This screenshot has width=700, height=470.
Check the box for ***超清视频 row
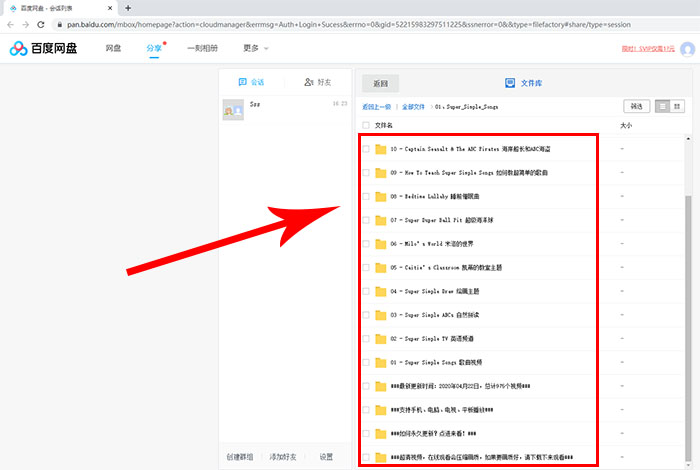tap(366, 457)
